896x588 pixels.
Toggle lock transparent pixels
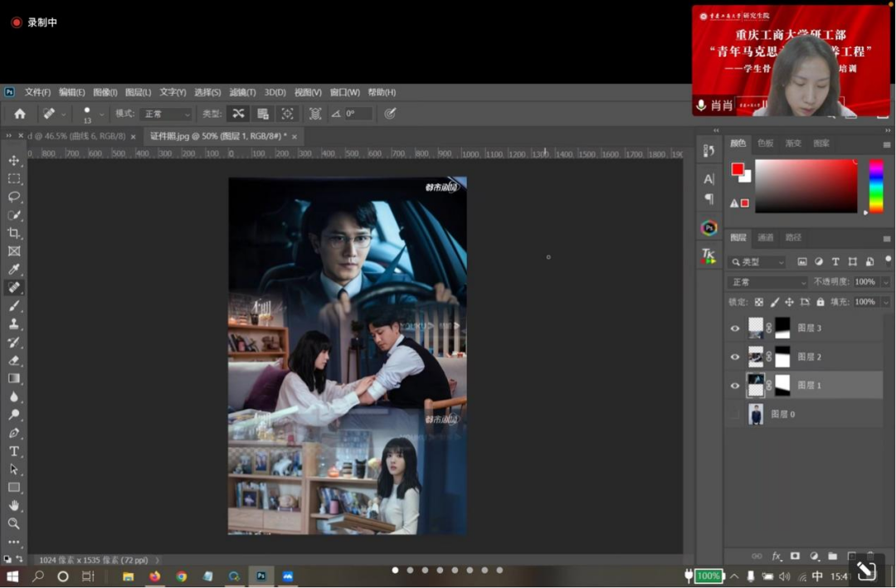[x=759, y=302]
